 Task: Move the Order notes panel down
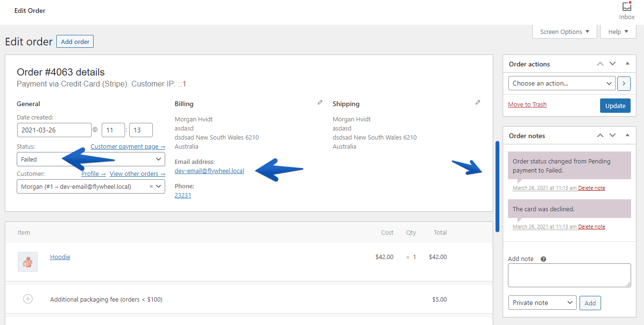(x=612, y=135)
